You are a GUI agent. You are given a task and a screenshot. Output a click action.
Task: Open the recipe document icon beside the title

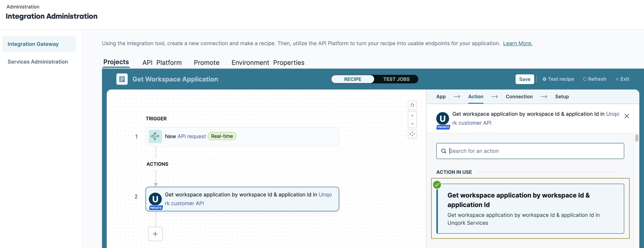(122, 79)
